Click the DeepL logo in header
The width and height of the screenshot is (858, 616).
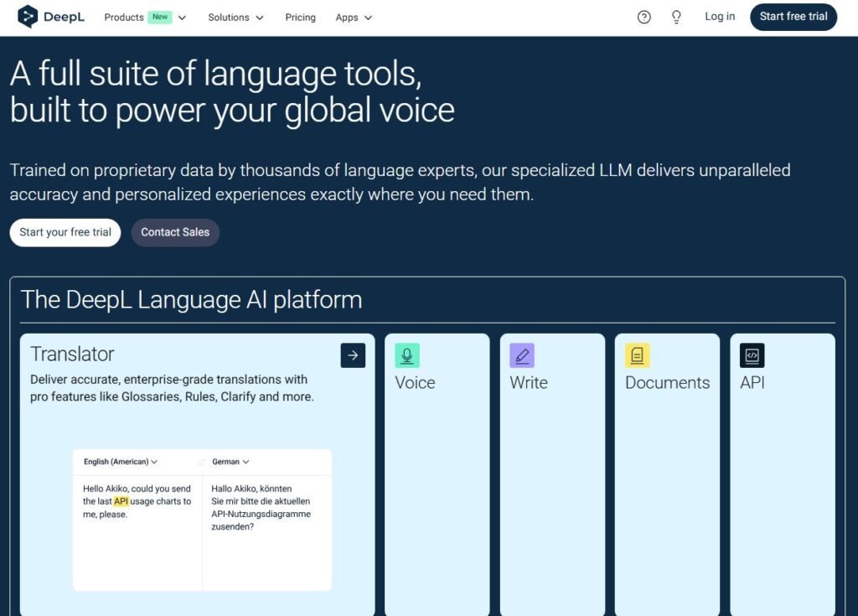[x=51, y=17]
